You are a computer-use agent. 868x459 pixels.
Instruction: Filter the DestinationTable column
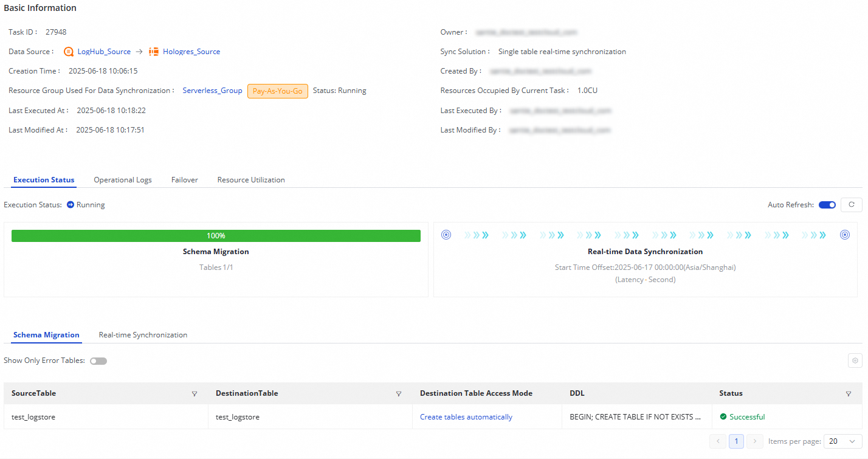tap(399, 394)
